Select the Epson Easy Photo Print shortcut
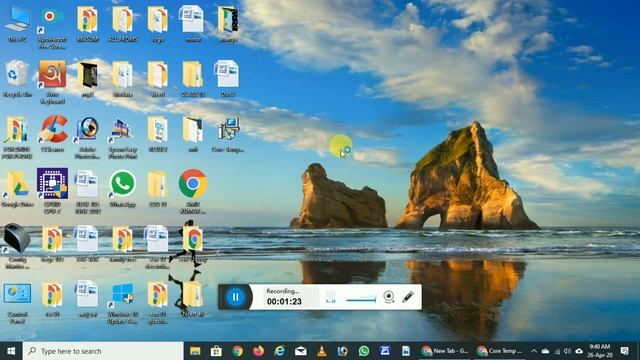Viewport: 640px width, 360px height. [122, 137]
